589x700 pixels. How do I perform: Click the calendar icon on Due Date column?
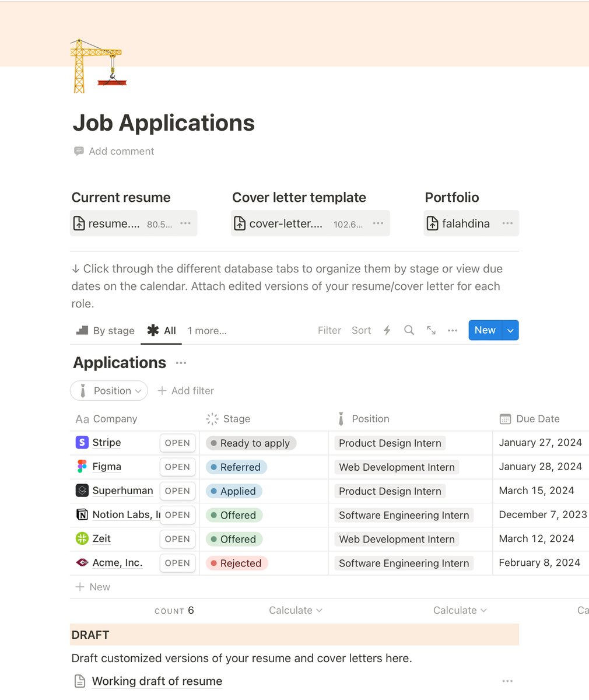tap(504, 418)
